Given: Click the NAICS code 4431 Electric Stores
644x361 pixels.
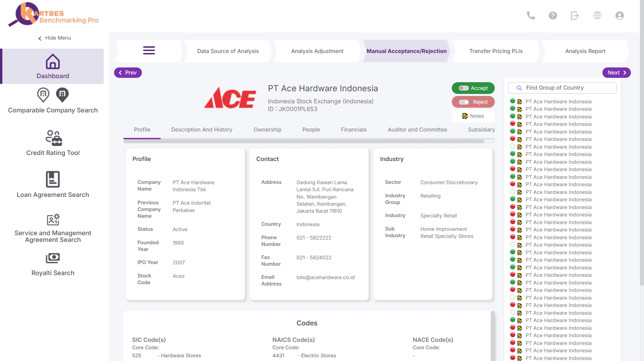Looking at the screenshot, I should point(304,356).
